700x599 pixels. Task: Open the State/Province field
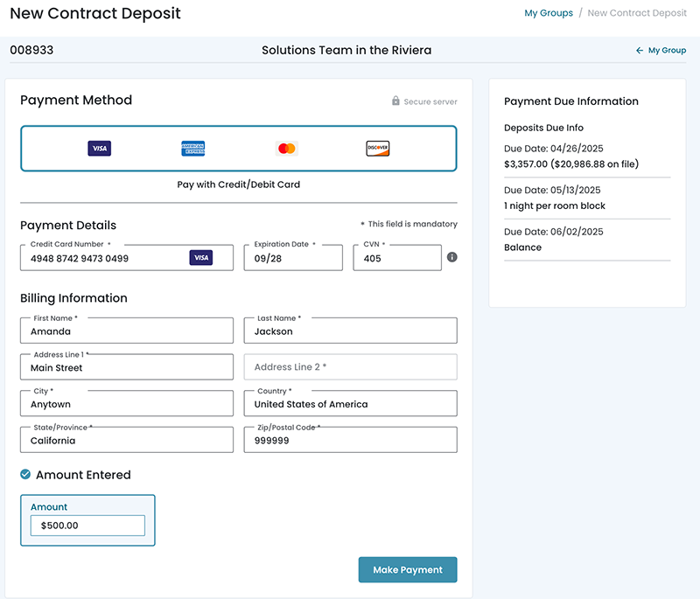127,441
